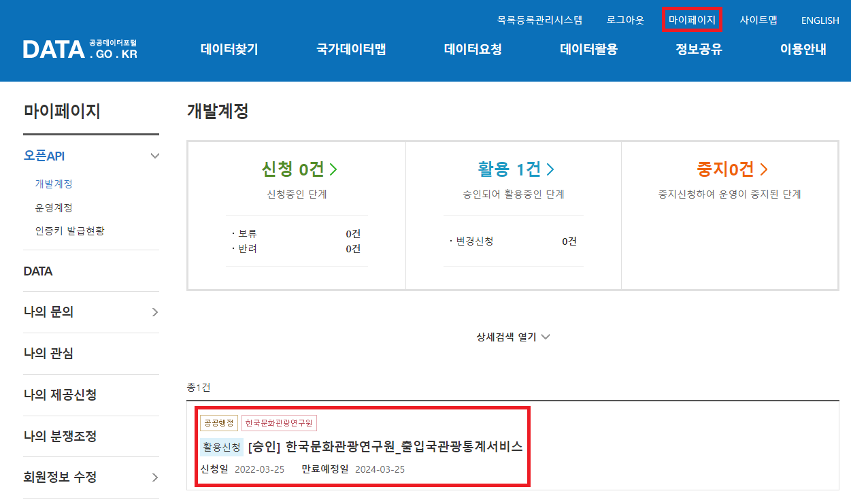Click the 개발계정 page heading
This screenshot has height=504, width=851.
218,112
